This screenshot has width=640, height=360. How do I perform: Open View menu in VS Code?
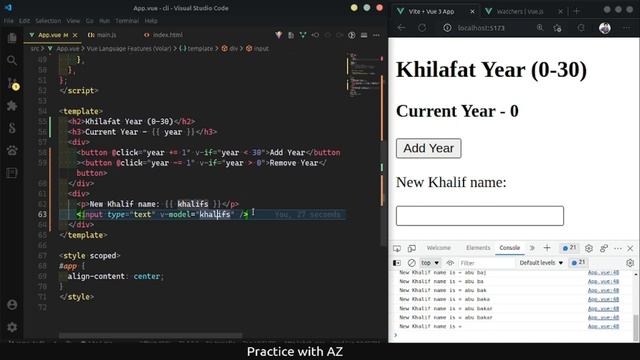click(x=73, y=21)
